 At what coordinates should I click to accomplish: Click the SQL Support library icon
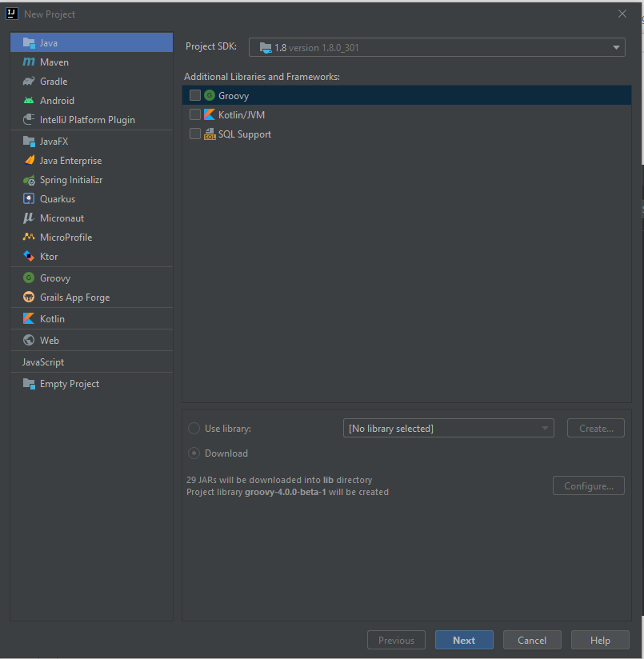[210, 134]
